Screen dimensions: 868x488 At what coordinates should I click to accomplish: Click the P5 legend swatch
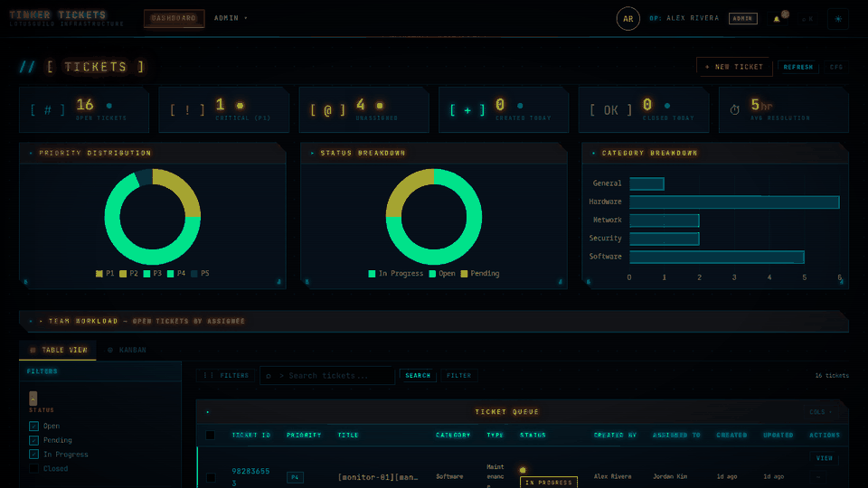coord(193,274)
